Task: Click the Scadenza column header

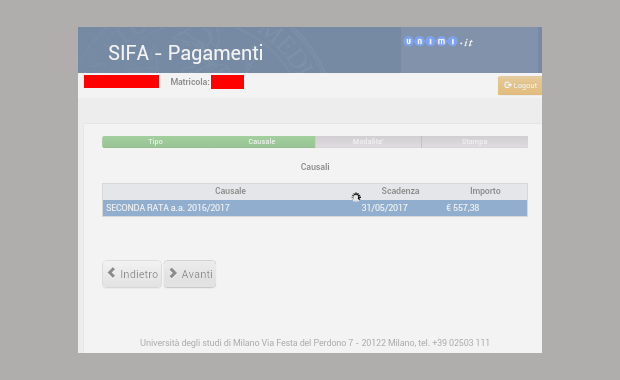Action: coord(400,191)
